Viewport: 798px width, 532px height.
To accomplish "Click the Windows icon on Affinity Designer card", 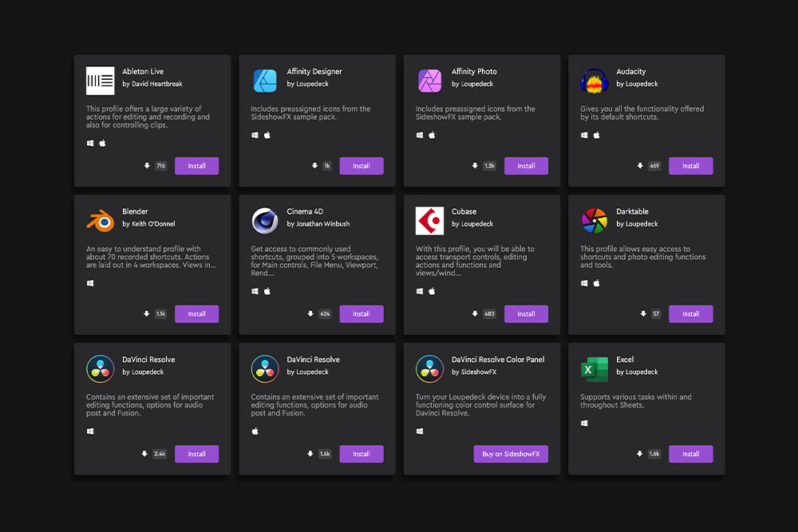I will (255, 136).
